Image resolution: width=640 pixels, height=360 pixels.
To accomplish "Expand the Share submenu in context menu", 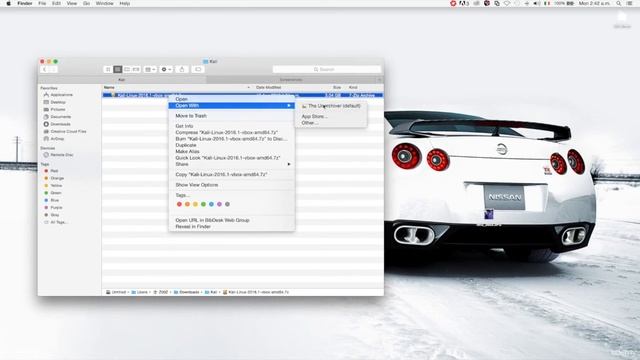I will [231, 164].
